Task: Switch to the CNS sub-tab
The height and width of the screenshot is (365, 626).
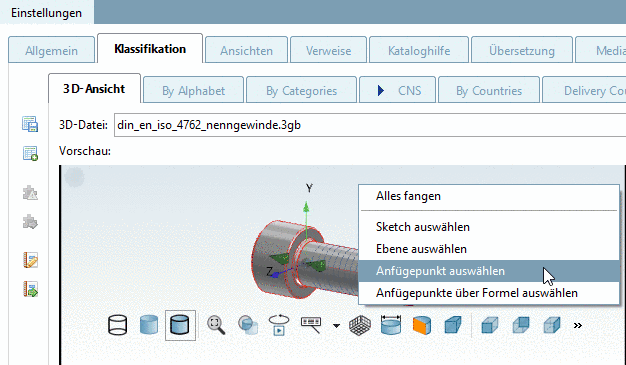Action: (x=398, y=90)
